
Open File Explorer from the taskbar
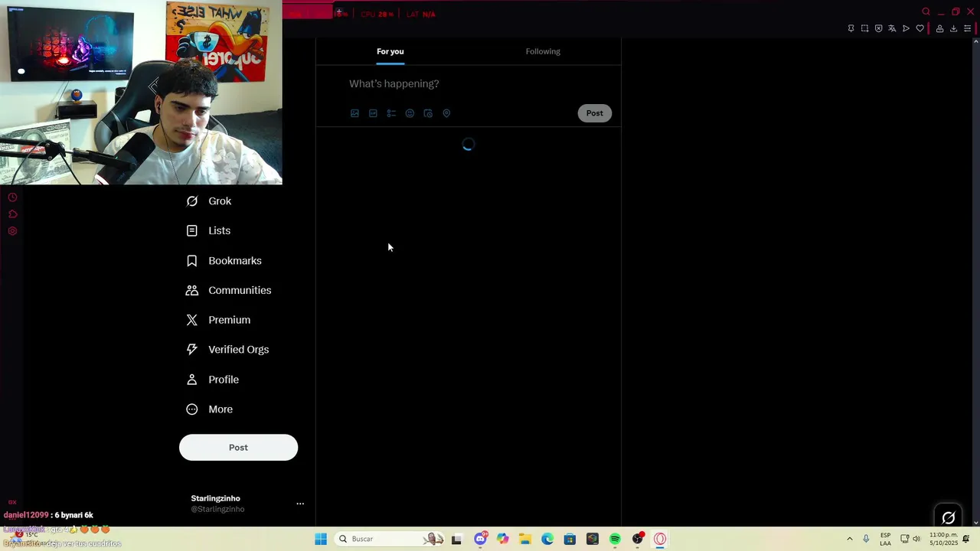point(524,539)
